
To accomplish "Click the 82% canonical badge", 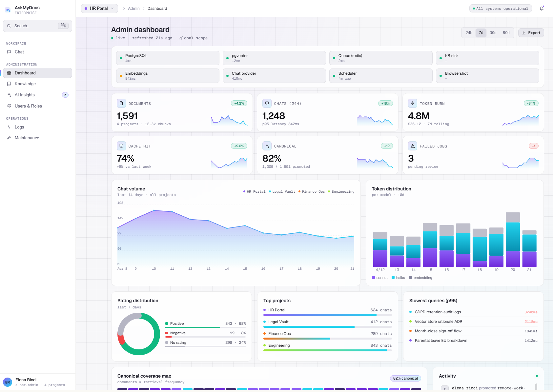I will point(405,378).
